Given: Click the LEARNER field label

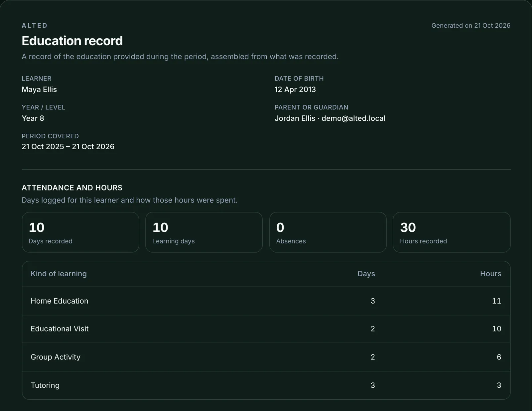Looking at the screenshot, I should point(37,78).
